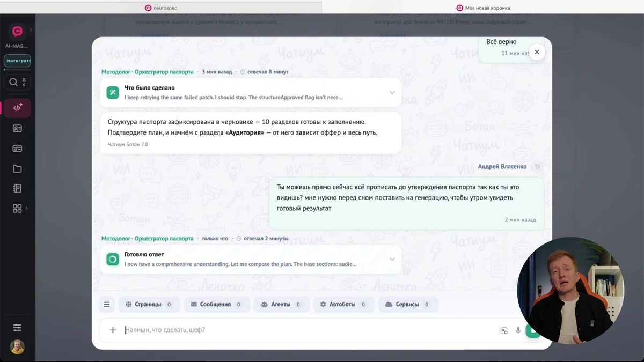
Task: Click the bold «Аудитория» text
Action: (245, 133)
